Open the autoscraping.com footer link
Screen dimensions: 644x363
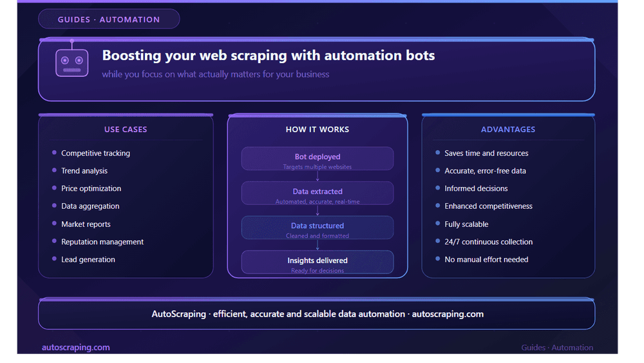(76, 348)
